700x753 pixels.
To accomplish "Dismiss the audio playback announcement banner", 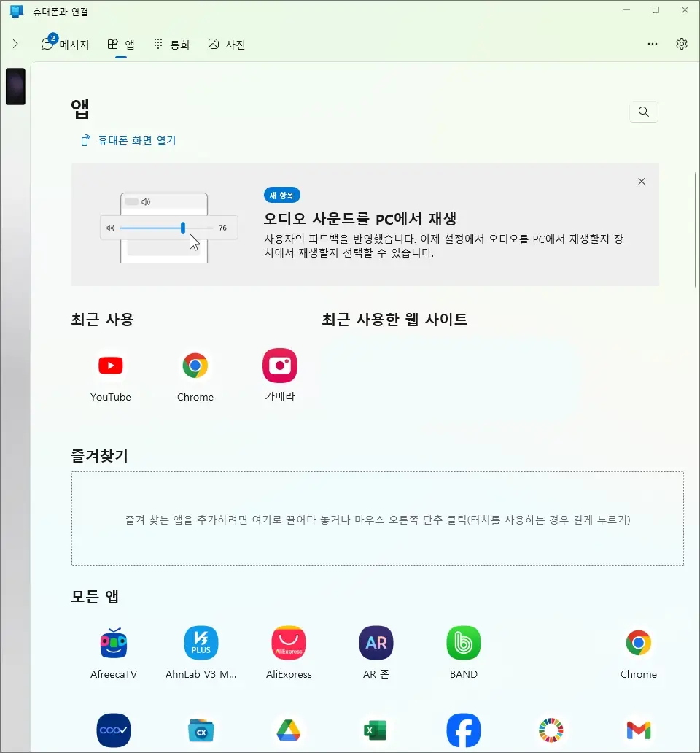I will tap(641, 181).
